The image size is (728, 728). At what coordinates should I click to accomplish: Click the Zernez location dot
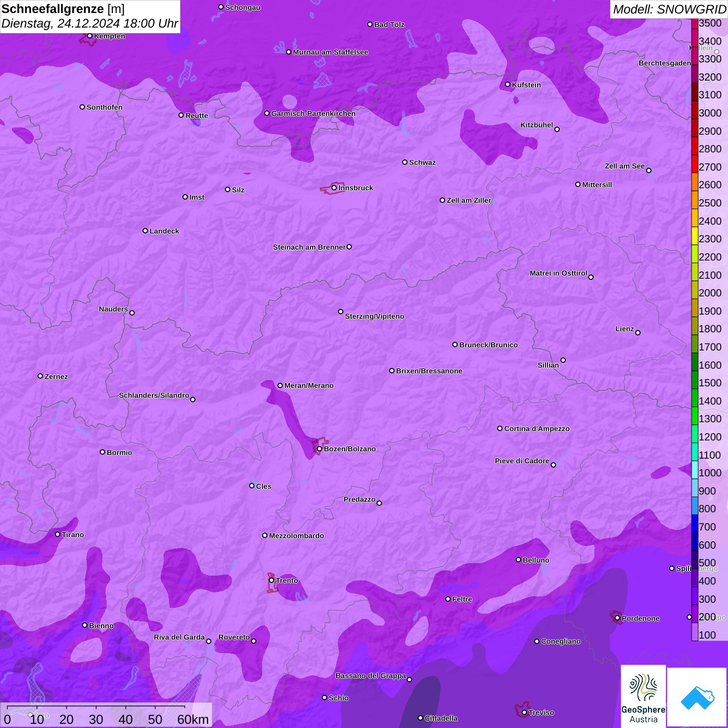tap(40, 376)
